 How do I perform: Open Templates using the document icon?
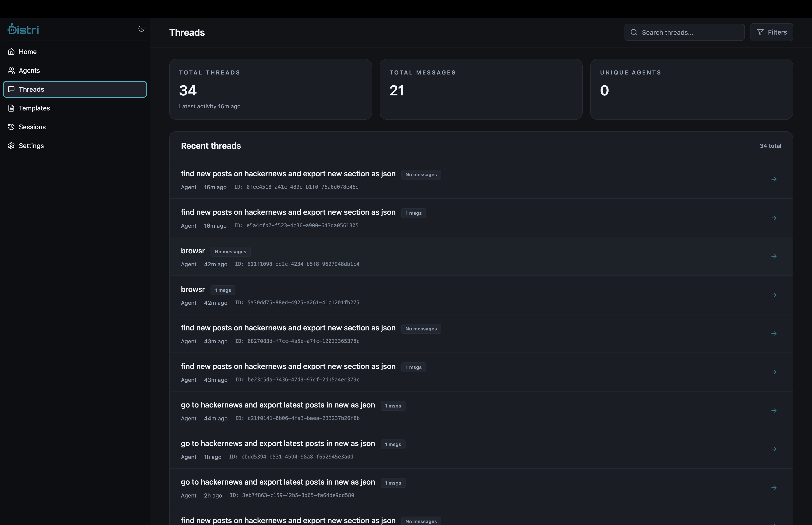[x=11, y=108]
